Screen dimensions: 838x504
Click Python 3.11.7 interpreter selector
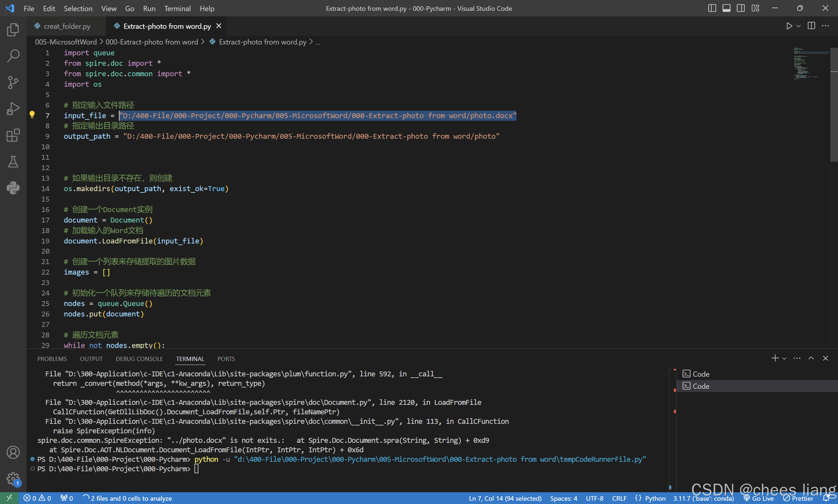tap(703, 498)
